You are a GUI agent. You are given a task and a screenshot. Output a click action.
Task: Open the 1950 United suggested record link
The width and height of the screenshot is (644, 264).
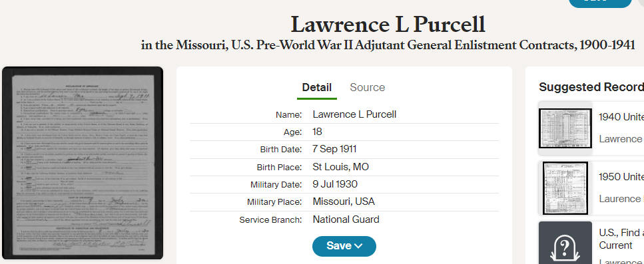coord(621,177)
